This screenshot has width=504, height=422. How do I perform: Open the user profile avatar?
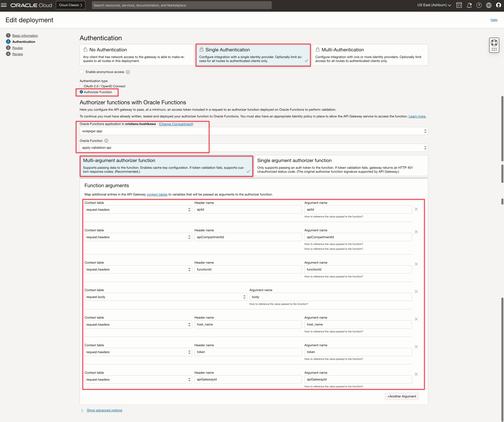tap(498, 5)
